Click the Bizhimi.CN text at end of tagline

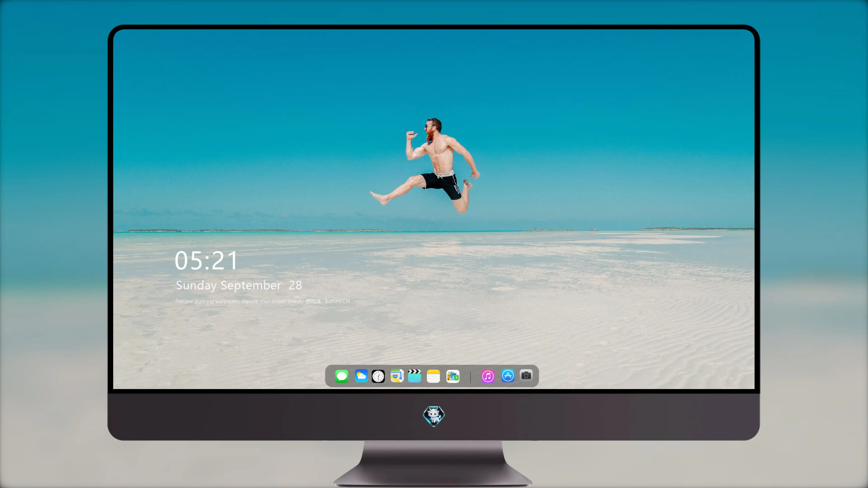click(337, 301)
